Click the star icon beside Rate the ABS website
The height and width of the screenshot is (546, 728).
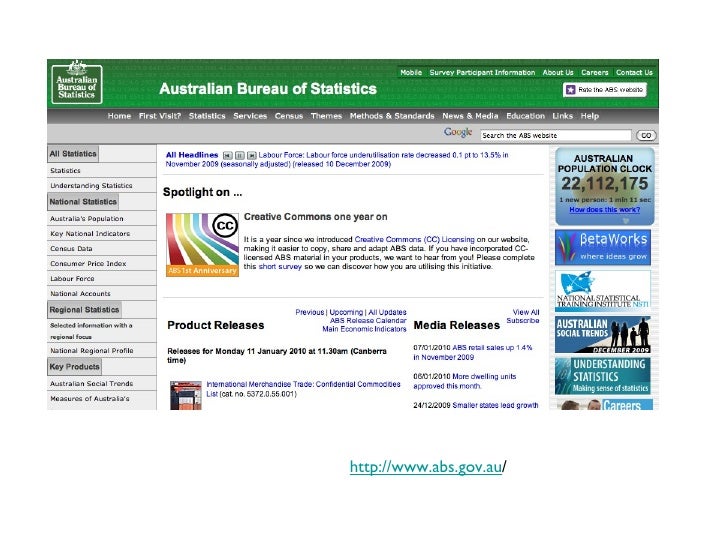[571, 90]
